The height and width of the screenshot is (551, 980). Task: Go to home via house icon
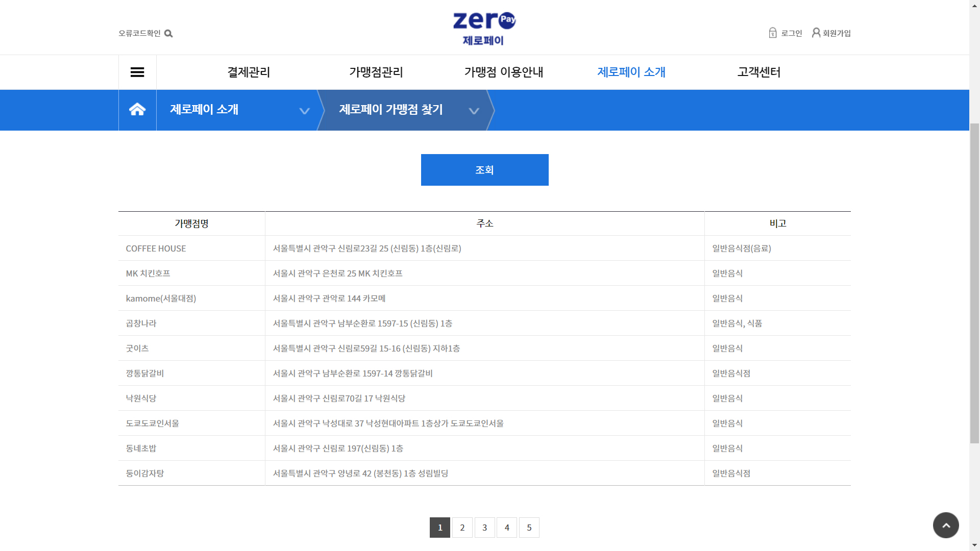coord(137,110)
